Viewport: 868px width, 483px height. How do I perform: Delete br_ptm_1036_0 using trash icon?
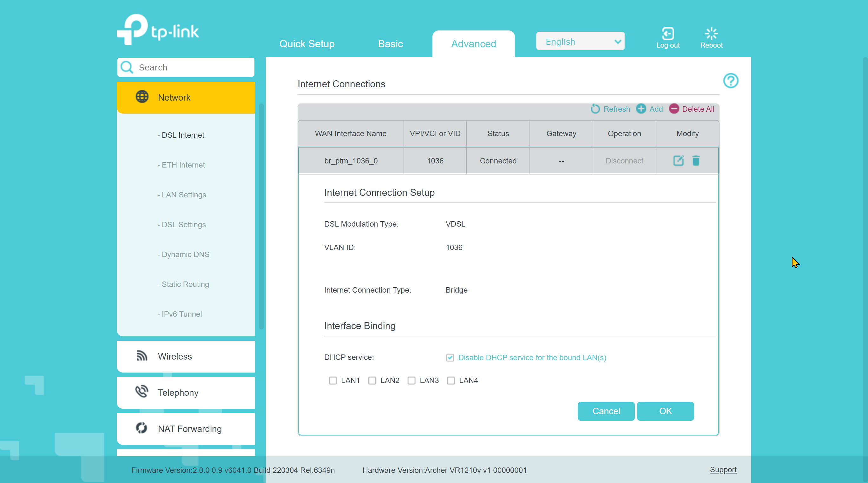[696, 161]
